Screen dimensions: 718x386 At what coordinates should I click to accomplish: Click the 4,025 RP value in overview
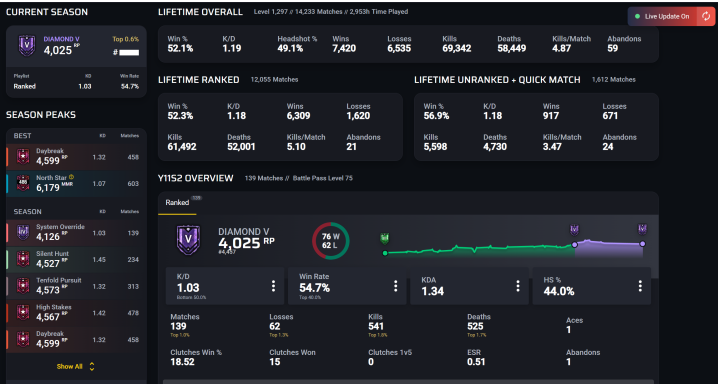click(x=246, y=243)
